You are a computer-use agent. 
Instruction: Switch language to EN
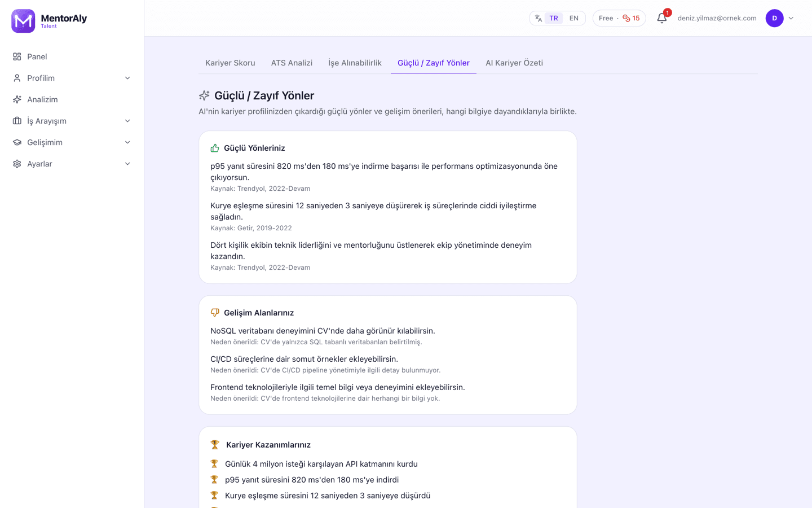(573, 18)
